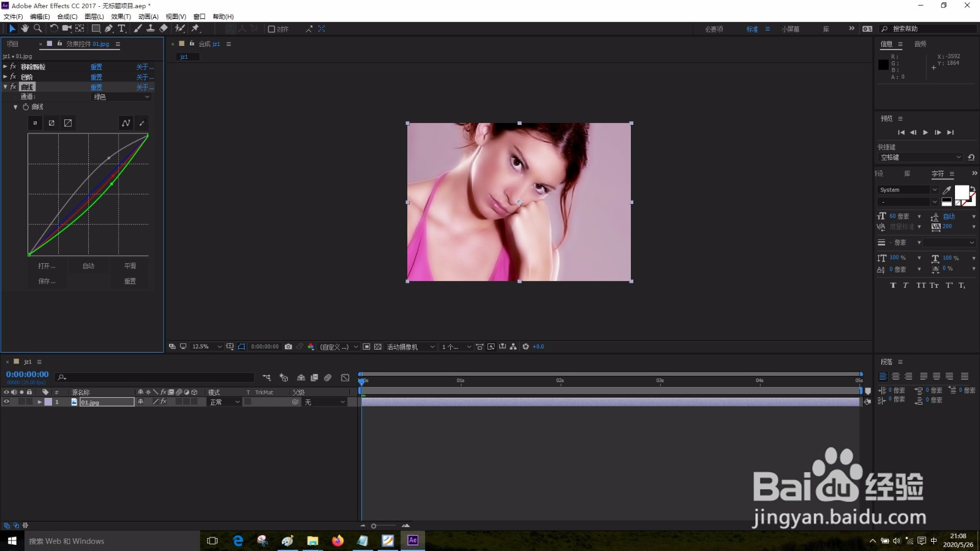Enable the 对齐 snapping checkbox
Screen dimensions: 980x551
point(271,29)
